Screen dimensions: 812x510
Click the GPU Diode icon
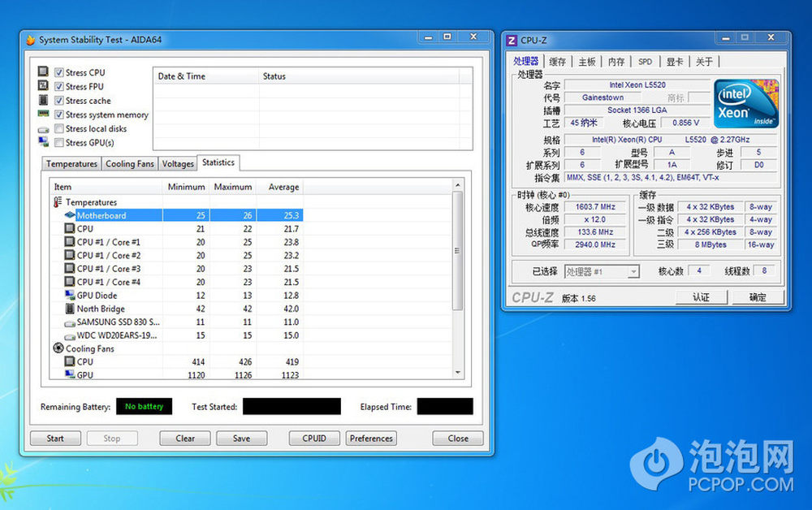tap(70, 295)
